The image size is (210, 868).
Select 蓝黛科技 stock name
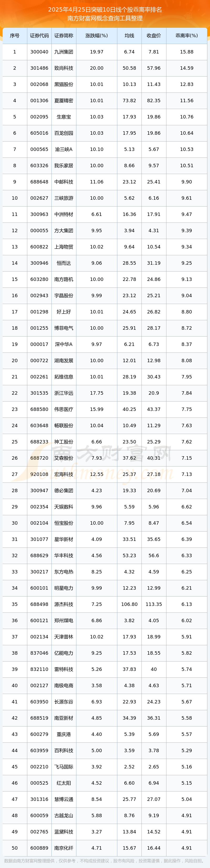tap(64, 832)
